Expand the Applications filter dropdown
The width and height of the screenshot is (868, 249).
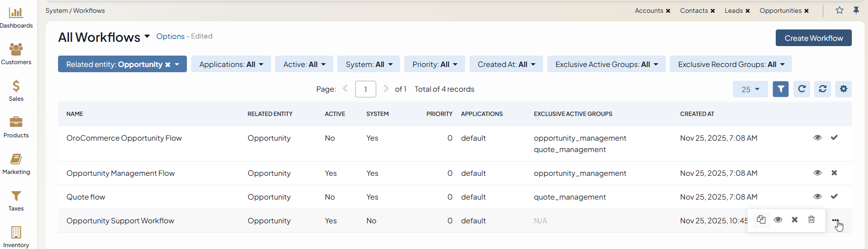pyautogui.click(x=231, y=64)
